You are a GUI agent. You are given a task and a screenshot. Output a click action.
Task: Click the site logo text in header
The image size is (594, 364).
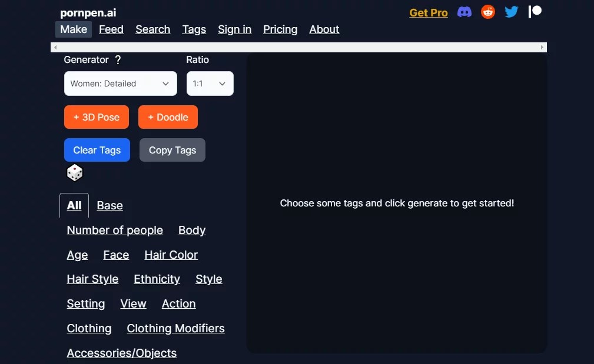pos(88,13)
